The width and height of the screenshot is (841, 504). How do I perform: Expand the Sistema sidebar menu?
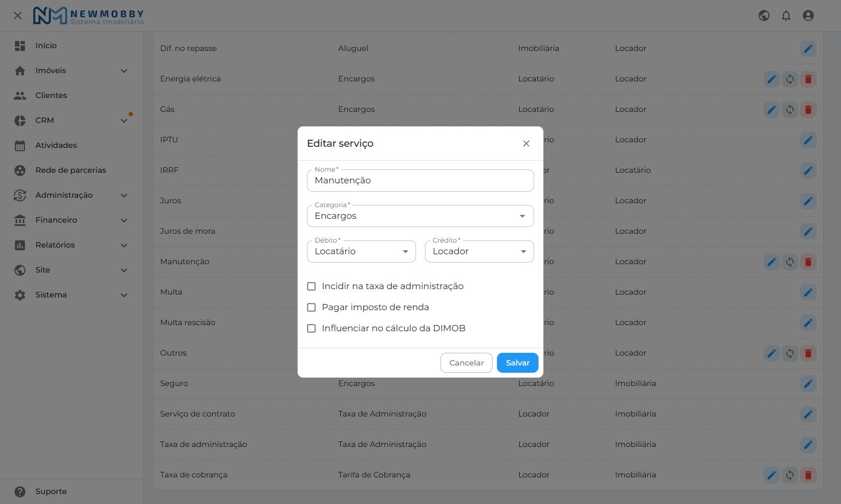72,295
